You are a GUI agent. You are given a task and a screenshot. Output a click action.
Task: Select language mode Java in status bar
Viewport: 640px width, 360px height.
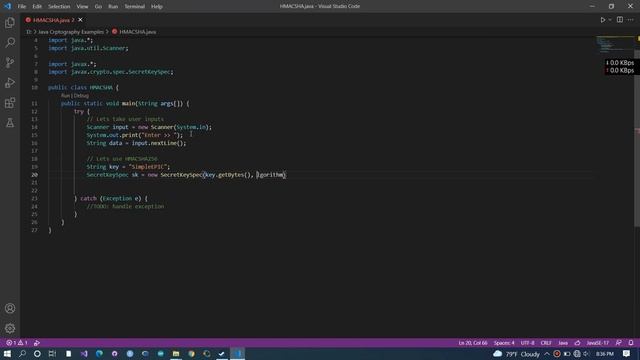563,343
